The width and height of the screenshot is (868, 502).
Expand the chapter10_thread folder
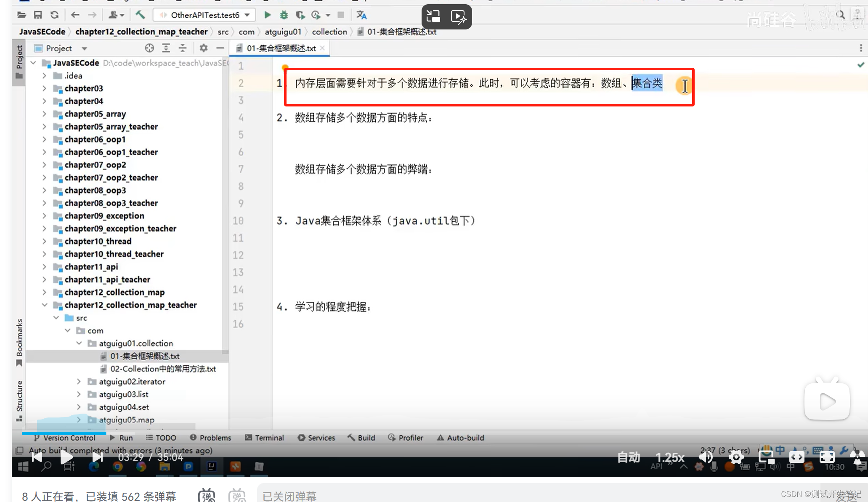(x=44, y=241)
